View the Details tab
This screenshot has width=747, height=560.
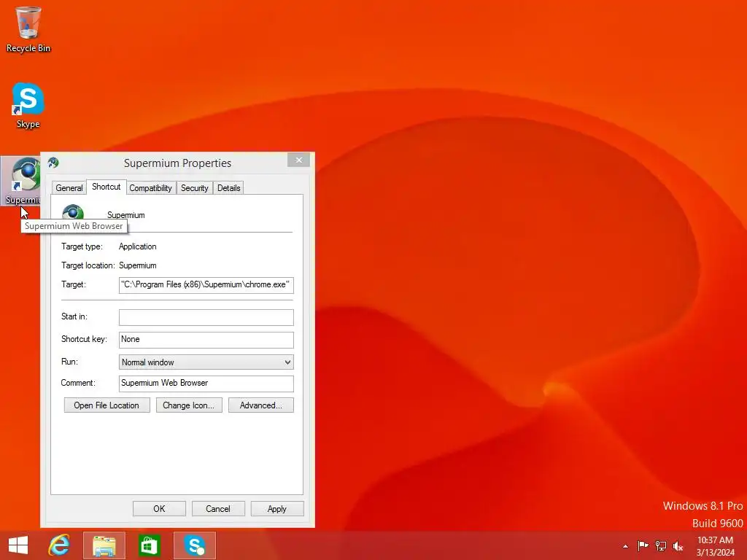[228, 188]
